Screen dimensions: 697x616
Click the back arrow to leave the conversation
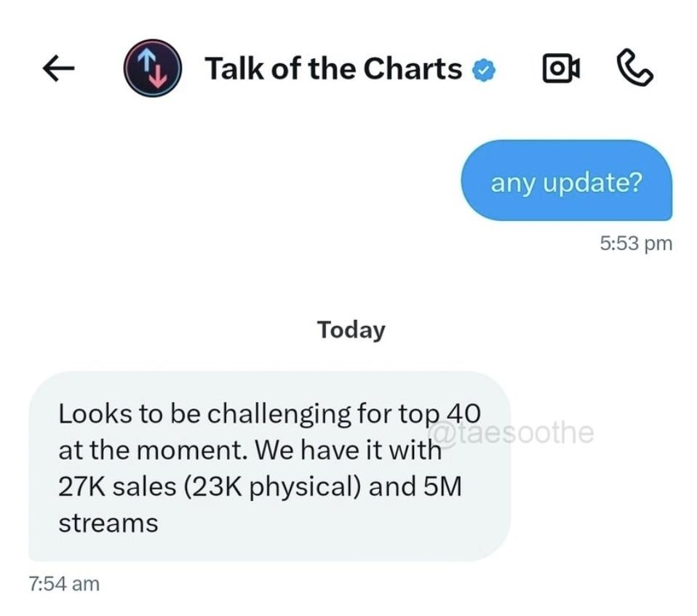(x=58, y=68)
